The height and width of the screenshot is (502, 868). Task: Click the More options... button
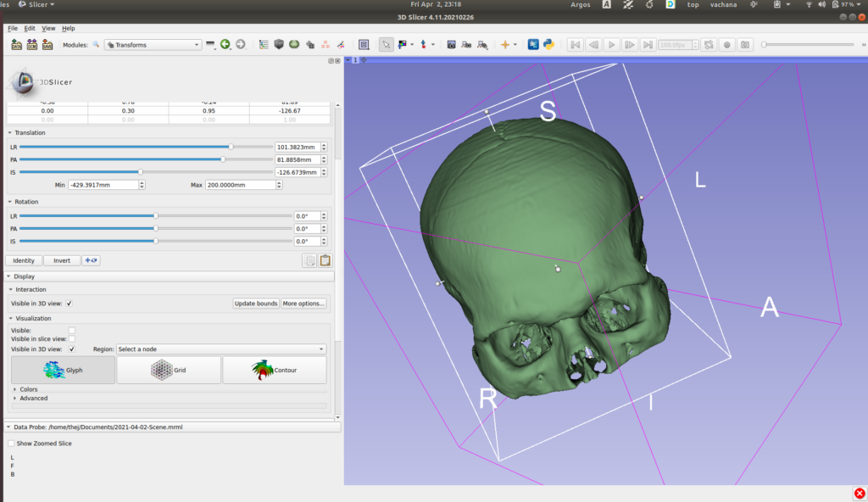[x=303, y=304]
